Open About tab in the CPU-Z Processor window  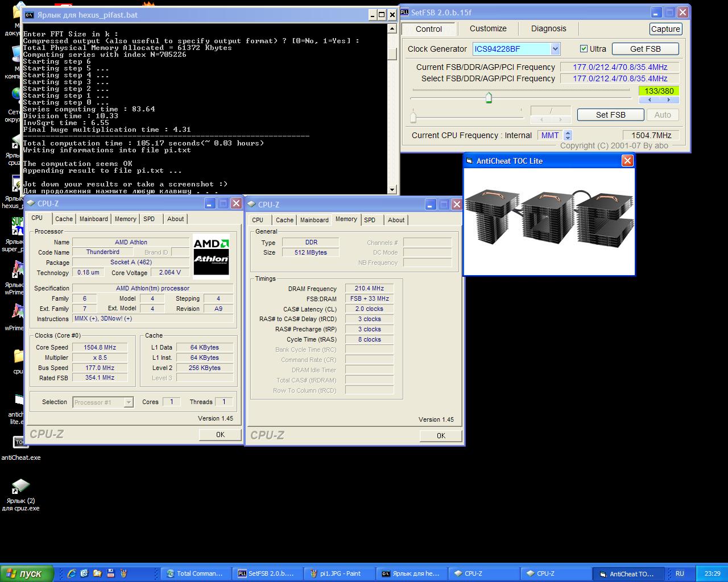point(175,219)
